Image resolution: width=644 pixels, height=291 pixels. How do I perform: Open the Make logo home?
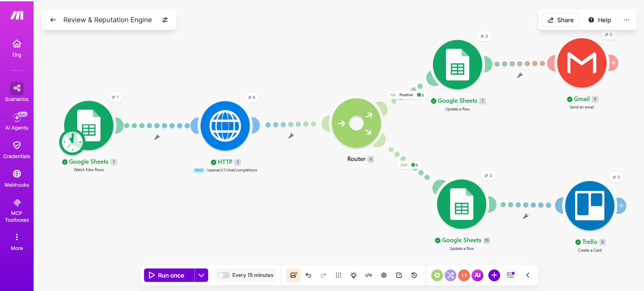click(17, 15)
